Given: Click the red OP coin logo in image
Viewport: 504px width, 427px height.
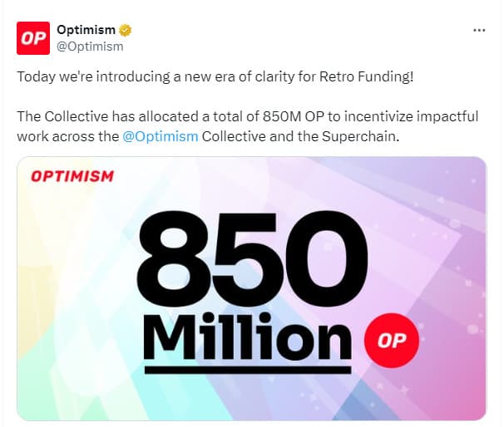Looking at the screenshot, I should point(392,341).
